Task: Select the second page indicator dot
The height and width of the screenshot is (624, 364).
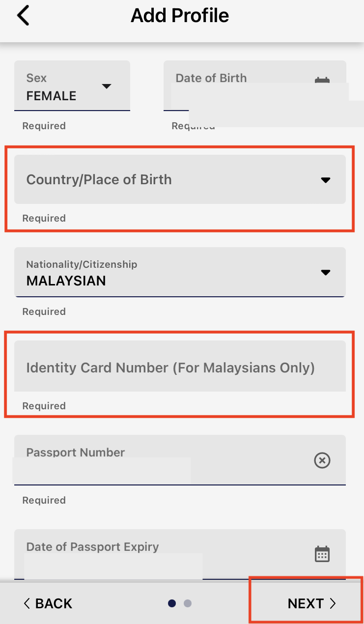Action: coord(188,603)
